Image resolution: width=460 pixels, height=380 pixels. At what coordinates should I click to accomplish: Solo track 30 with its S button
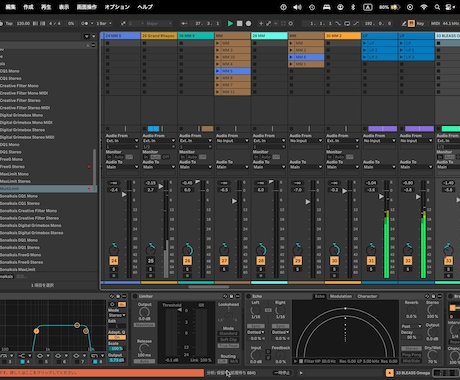click(334, 269)
